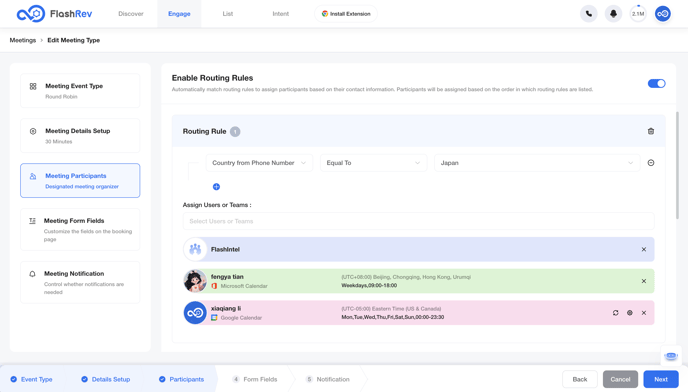Open the Meeting Participants section
688x392 pixels.
tap(80, 180)
